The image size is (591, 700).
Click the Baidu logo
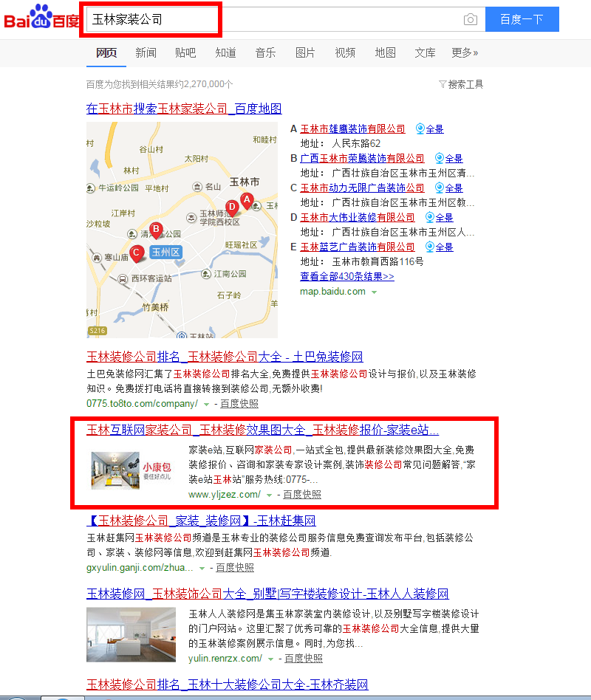(x=41, y=17)
